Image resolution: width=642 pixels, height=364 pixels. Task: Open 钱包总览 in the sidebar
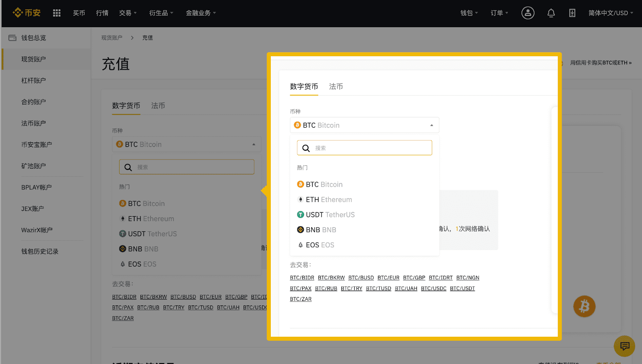[34, 38]
